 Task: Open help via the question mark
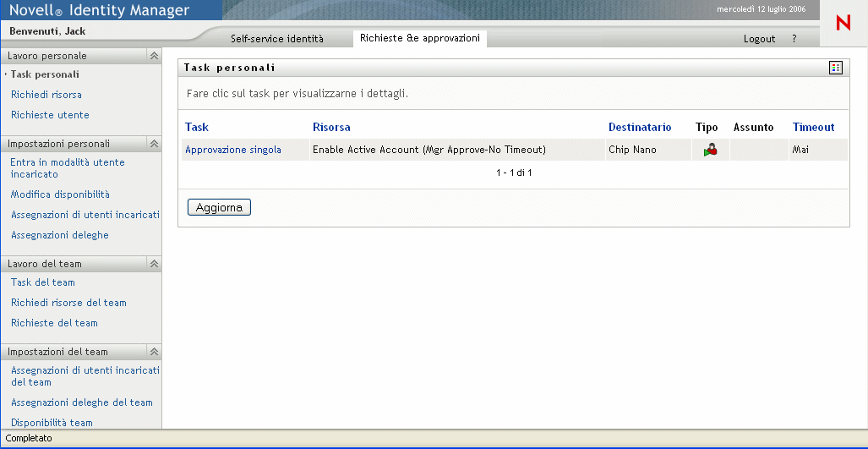794,39
